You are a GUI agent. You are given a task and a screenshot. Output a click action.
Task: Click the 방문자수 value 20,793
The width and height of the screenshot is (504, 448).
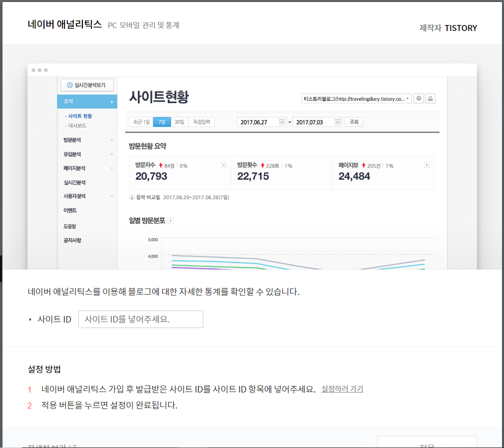(x=151, y=176)
